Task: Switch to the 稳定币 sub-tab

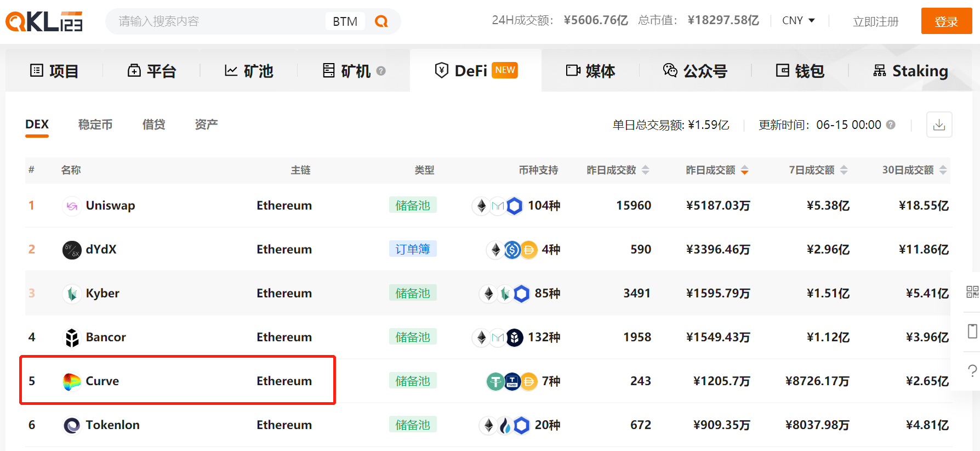Action: click(x=95, y=125)
